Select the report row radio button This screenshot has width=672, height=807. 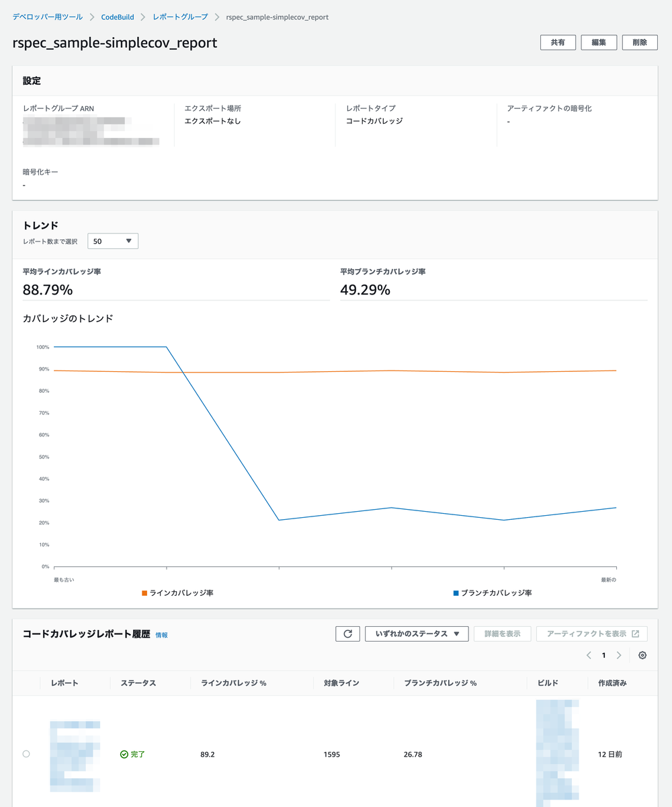click(x=26, y=754)
